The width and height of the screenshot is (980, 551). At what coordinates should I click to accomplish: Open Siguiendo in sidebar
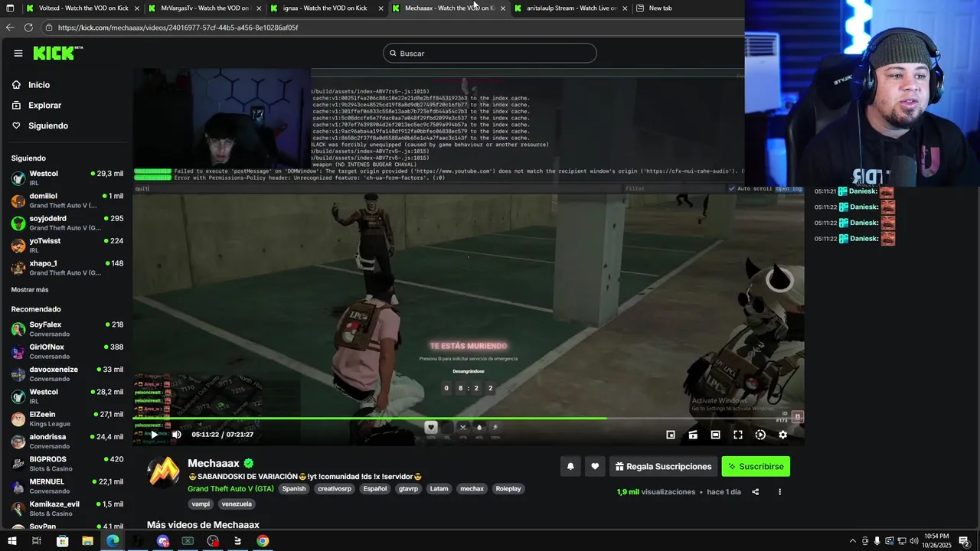[48, 126]
